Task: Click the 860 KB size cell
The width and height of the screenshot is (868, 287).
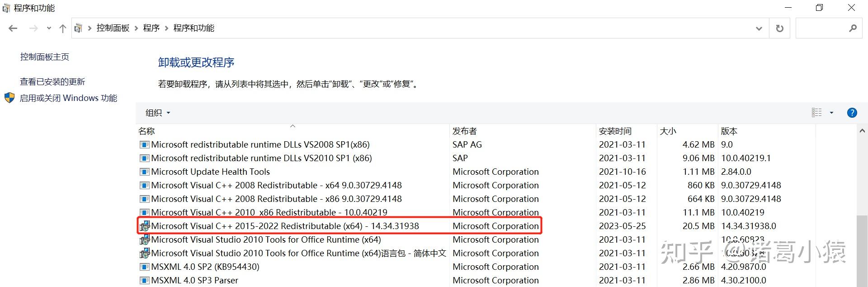Action: pyautogui.click(x=701, y=186)
